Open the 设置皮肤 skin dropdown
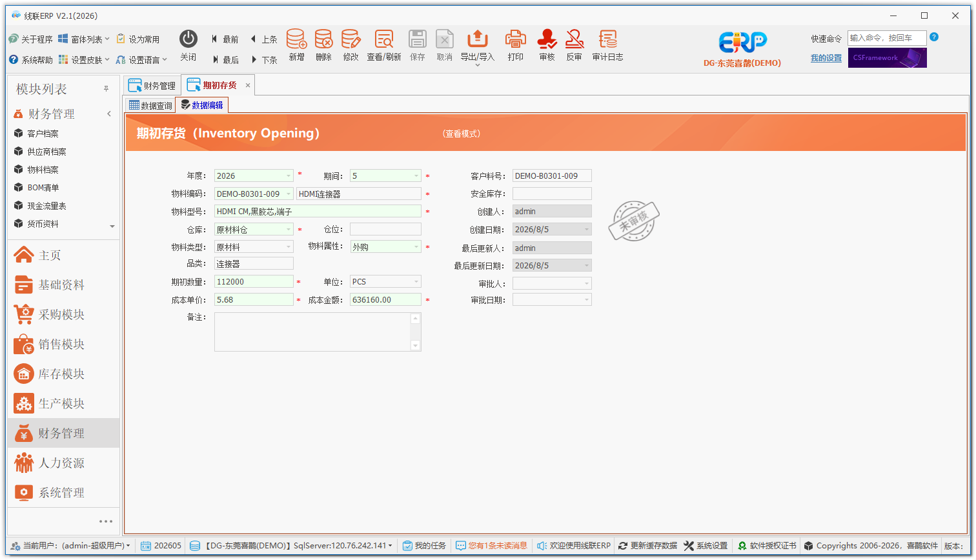The width and height of the screenshot is (976, 560). (x=84, y=60)
